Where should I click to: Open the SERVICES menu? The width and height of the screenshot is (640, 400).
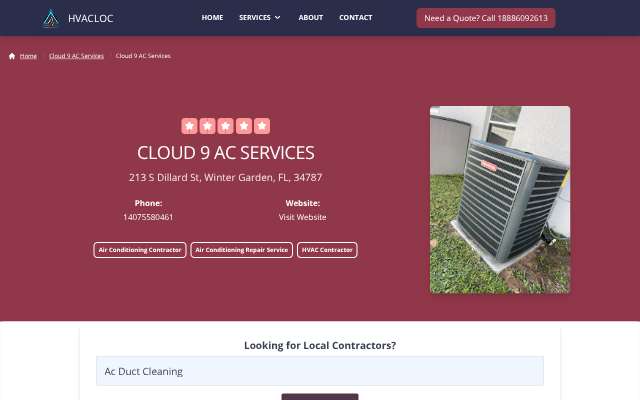click(x=255, y=18)
